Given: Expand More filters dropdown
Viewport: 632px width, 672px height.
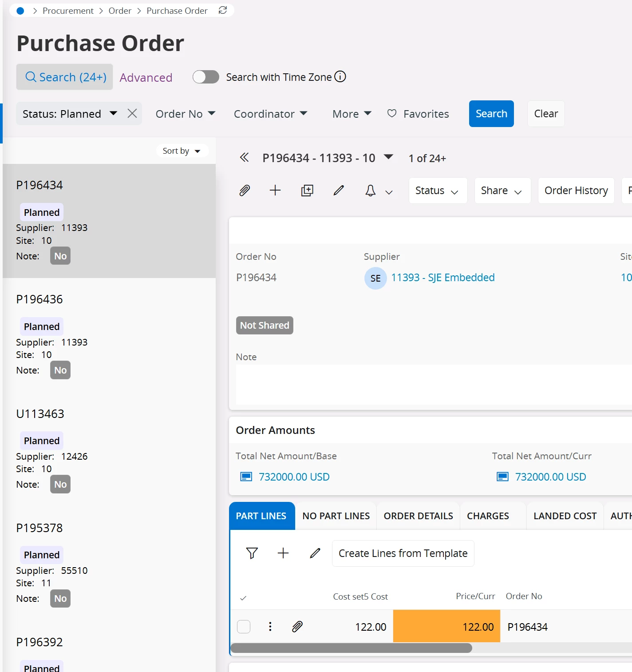Looking at the screenshot, I should pos(352,114).
